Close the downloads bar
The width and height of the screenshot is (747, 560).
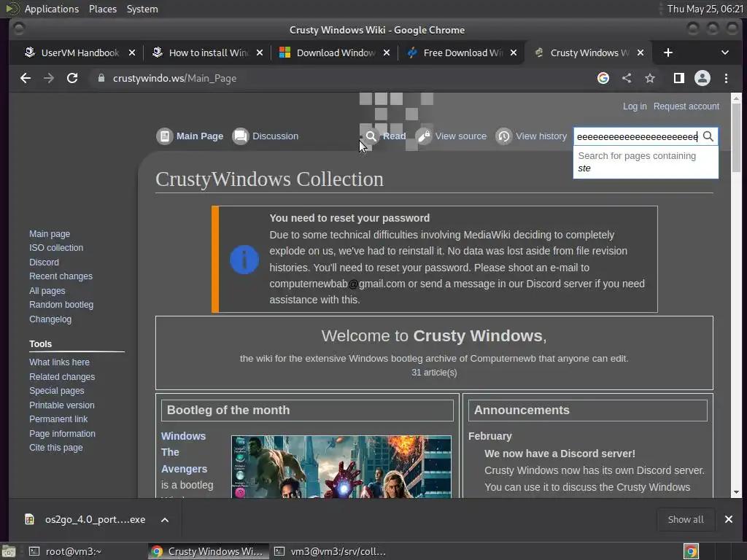[x=729, y=519]
